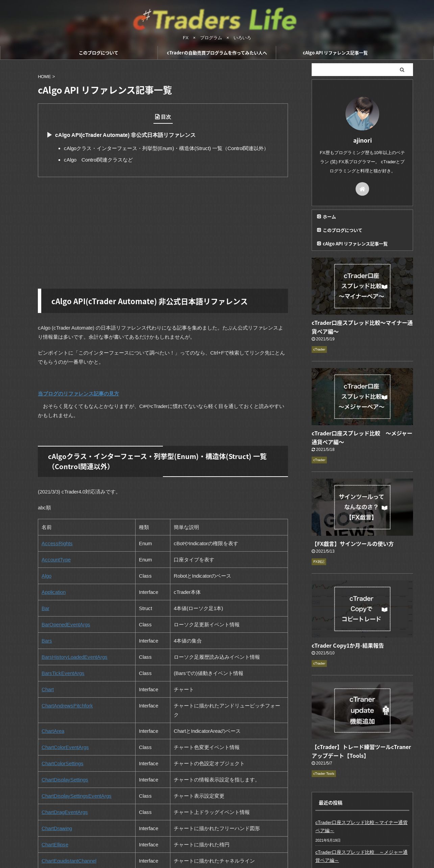This screenshot has width=434, height=868.
Task: Open article title 【FX戯言】サインツールの使い方
Action: tap(353, 544)
